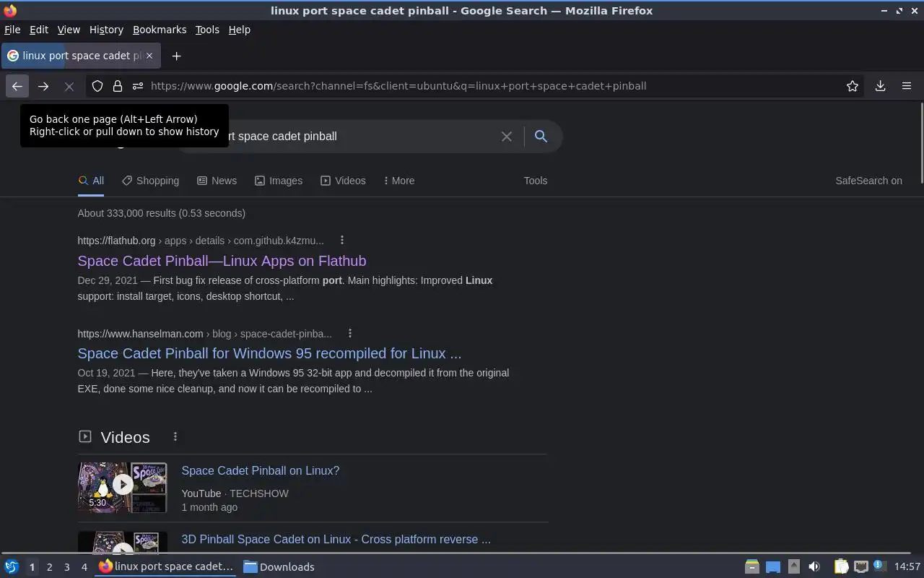
Task: Open the tracking protection shield icon
Action: (x=97, y=86)
